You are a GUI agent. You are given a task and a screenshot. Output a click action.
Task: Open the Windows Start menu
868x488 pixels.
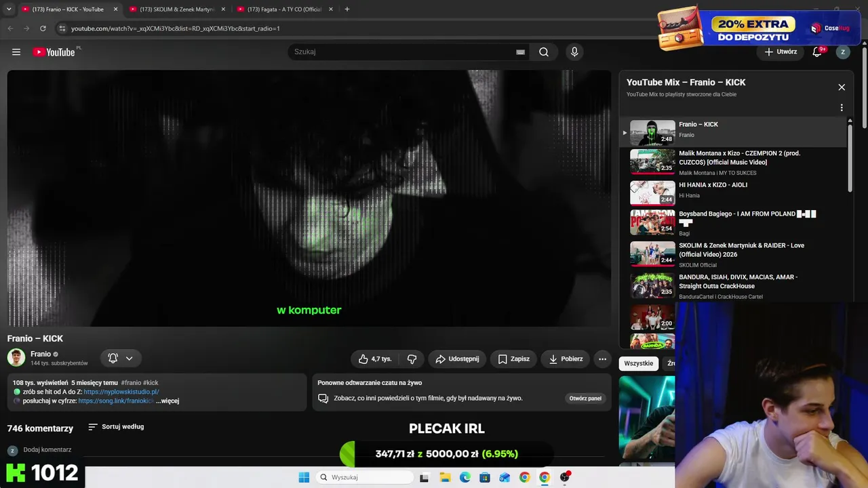(304, 477)
